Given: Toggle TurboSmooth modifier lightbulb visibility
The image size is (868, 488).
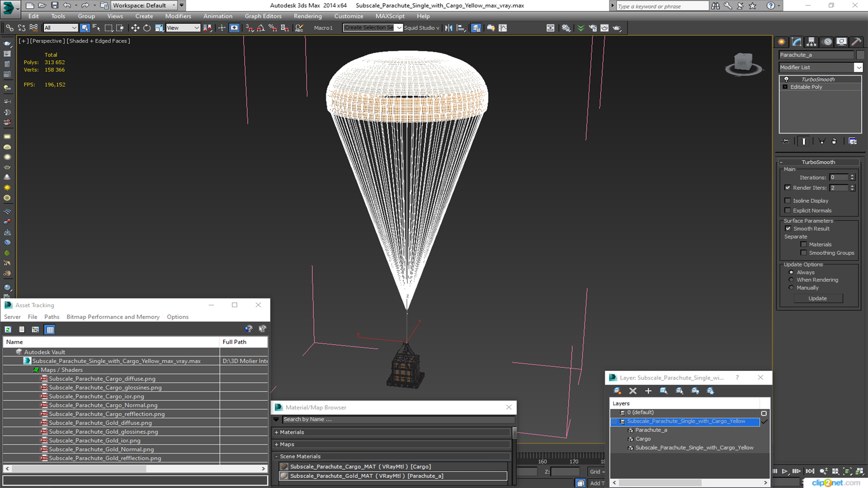Looking at the screenshot, I should pos(786,80).
